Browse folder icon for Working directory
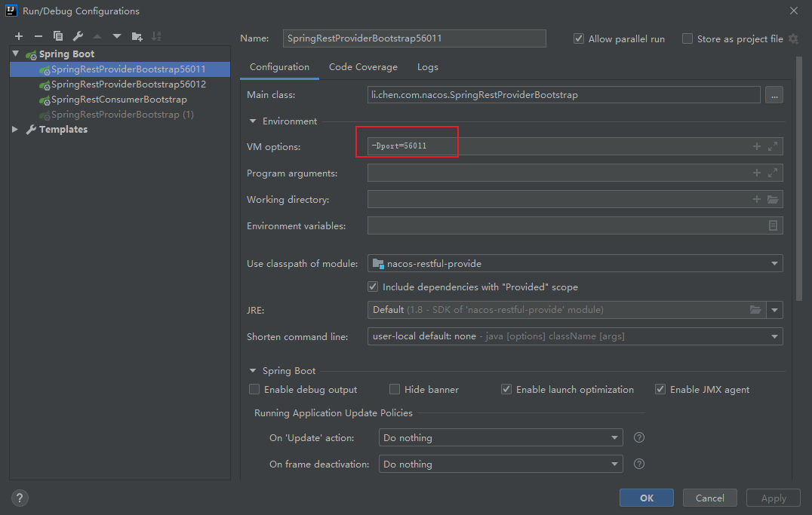This screenshot has width=812, height=515. (x=773, y=199)
